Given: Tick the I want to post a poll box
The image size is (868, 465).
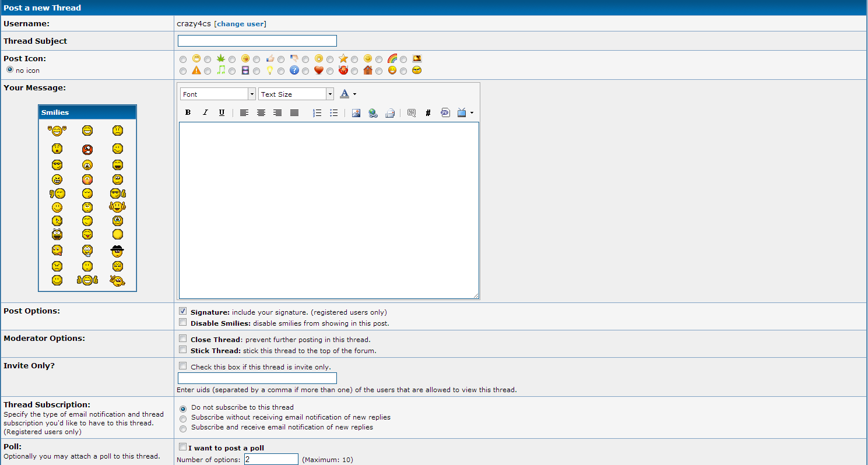Looking at the screenshot, I should 183,447.
